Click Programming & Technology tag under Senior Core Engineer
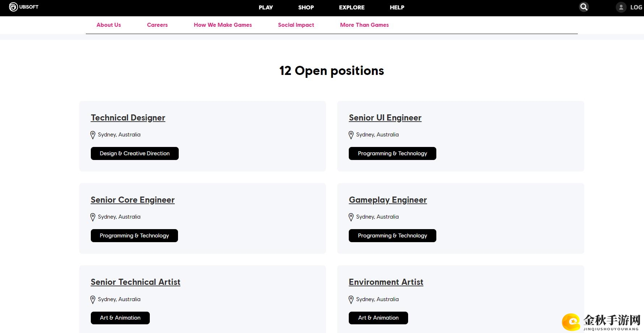Viewport: 644px width, 333px height. pyautogui.click(x=134, y=236)
